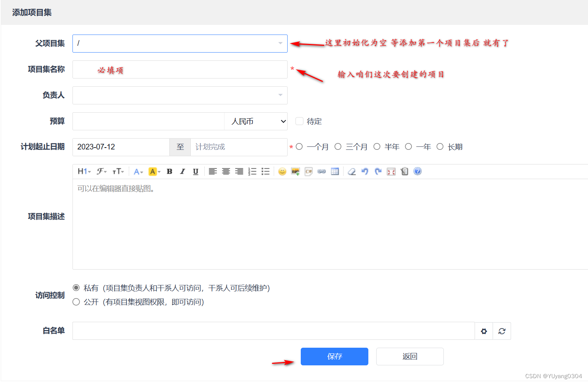Insert a code block
588x383 pixels.
pos(309,172)
